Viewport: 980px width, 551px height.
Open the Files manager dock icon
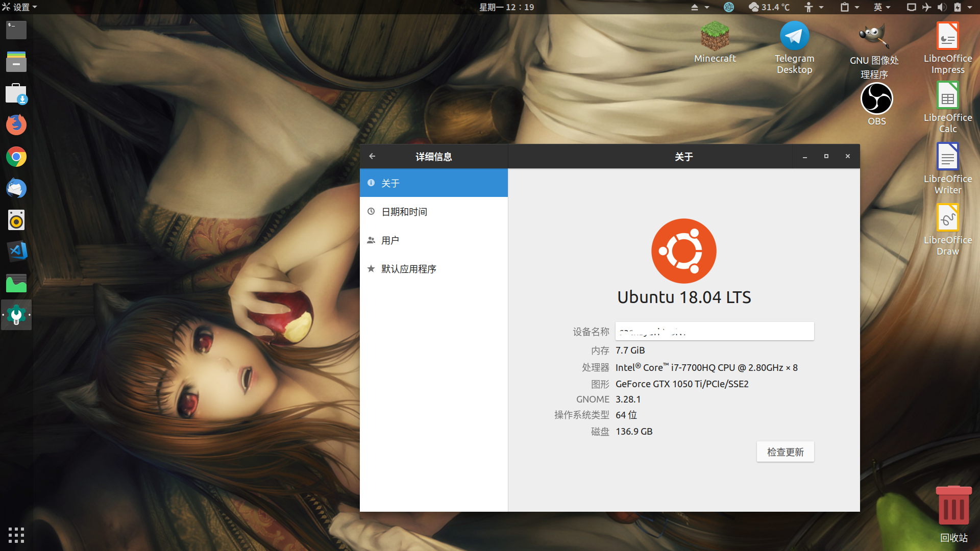pos(16,62)
